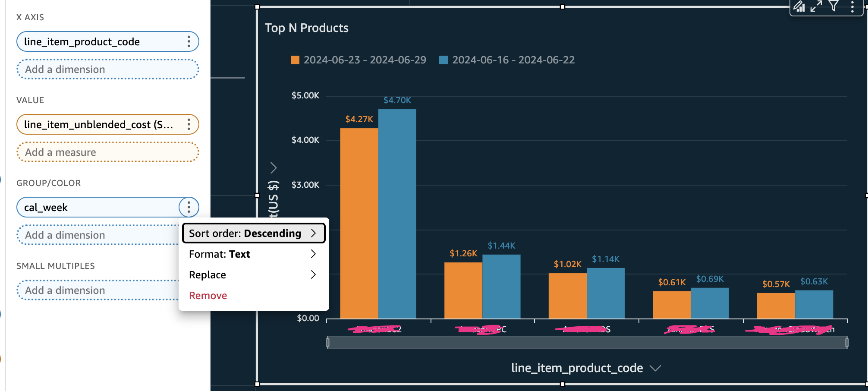
Task: Open options for line_item_unblended_cost field
Action: (189, 125)
